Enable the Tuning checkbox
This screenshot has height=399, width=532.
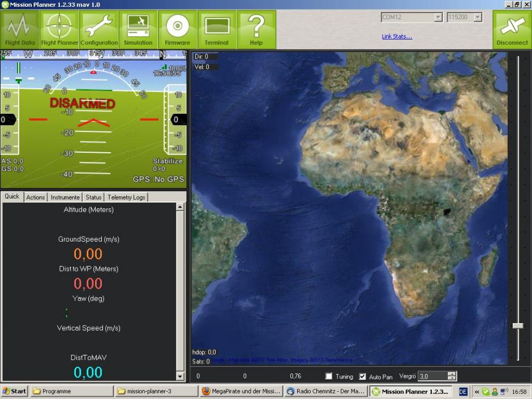pyautogui.click(x=328, y=376)
